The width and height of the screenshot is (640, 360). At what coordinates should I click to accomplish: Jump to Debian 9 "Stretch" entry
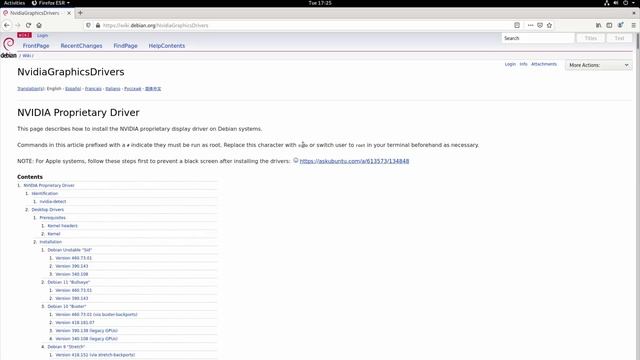coord(66,347)
